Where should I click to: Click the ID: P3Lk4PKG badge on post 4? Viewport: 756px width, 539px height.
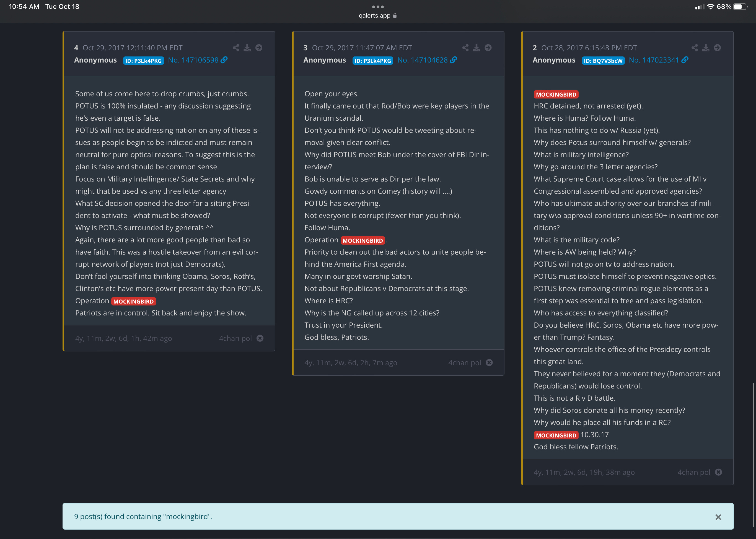[x=143, y=61]
